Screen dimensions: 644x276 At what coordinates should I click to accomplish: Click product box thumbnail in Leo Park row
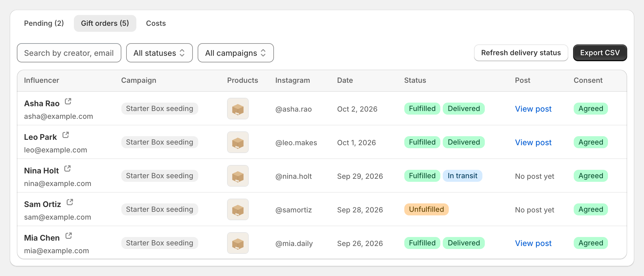[x=238, y=142]
